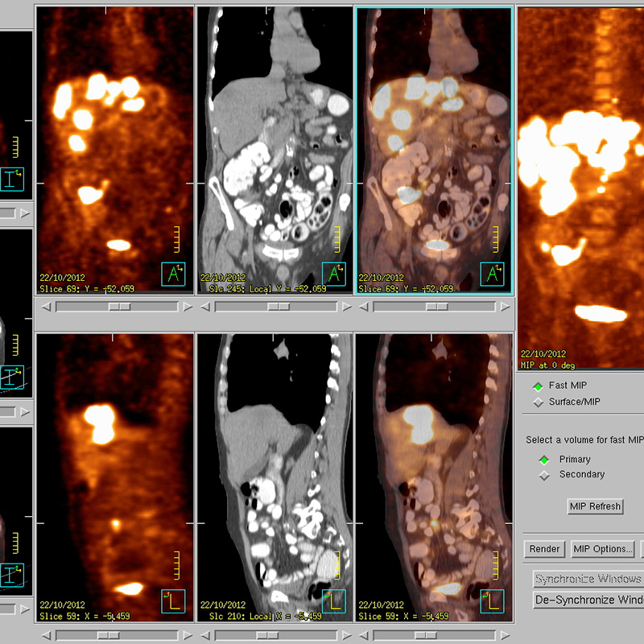The height and width of the screenshot is (644, 644).
Task: Click the I orientation icon in the middle left-edge viewport
Action: click(x=11, y=378)
